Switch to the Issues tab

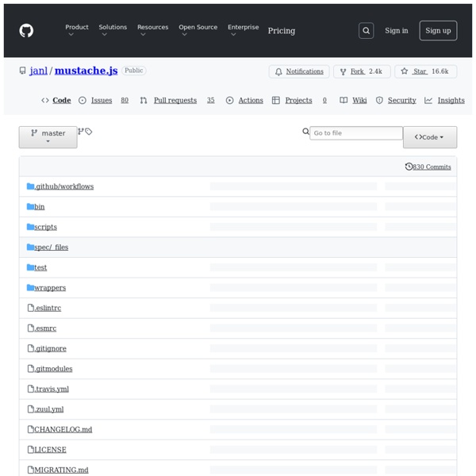(102, 101)
